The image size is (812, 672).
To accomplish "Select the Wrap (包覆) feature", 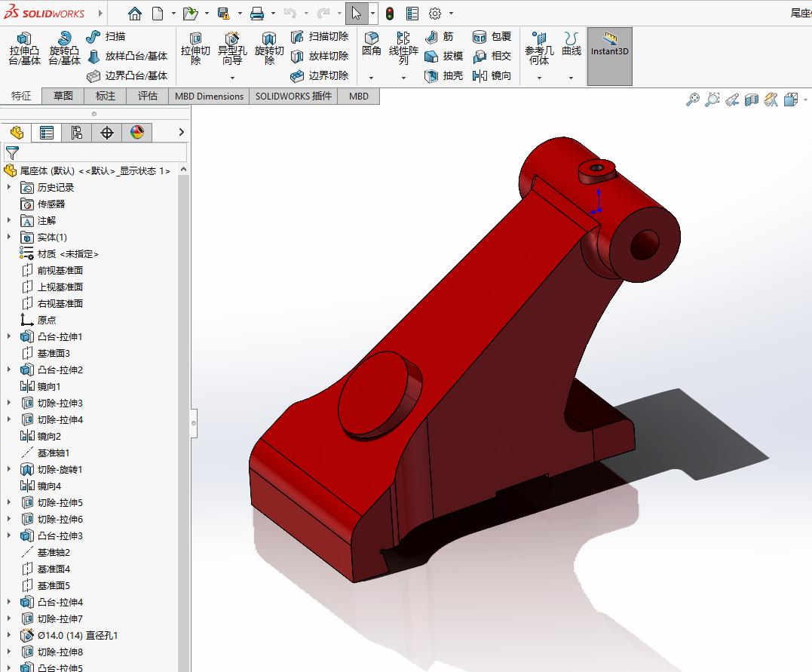I will (x=492, y=36).
